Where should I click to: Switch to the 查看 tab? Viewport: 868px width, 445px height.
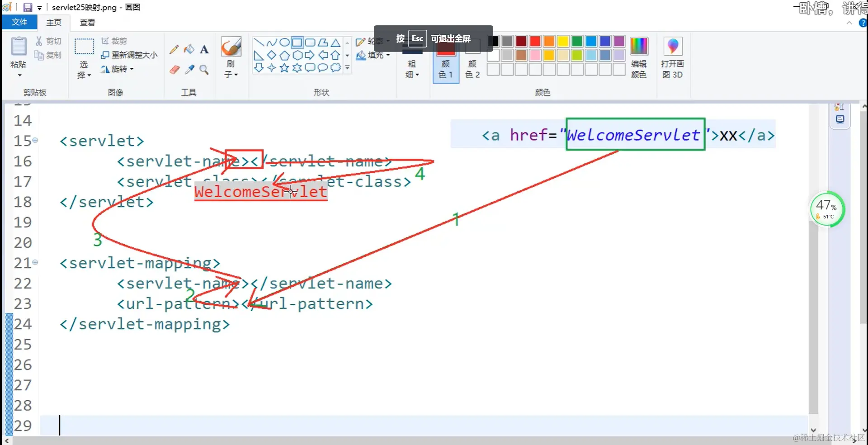pos(87,23)
